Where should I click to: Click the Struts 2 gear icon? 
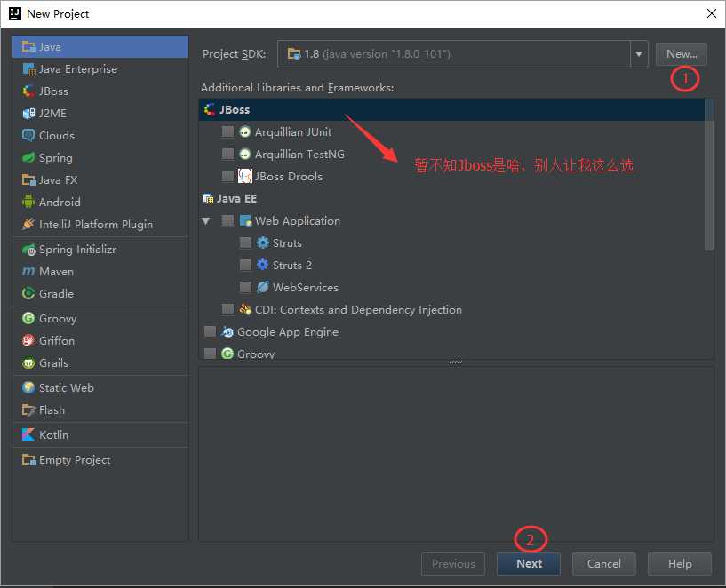click(262, 265)
